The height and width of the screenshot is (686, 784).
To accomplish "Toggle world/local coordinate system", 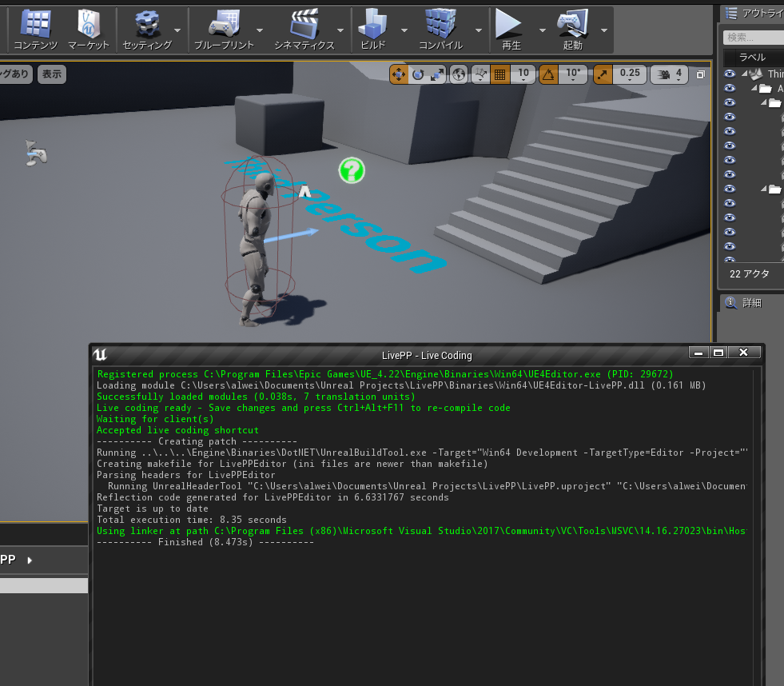I will pos(459,74).
